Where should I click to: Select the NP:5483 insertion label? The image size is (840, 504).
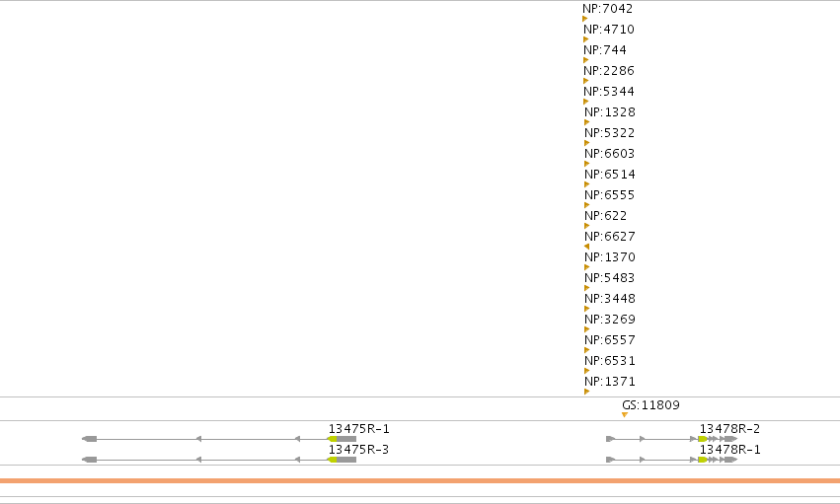coord(610,278)
